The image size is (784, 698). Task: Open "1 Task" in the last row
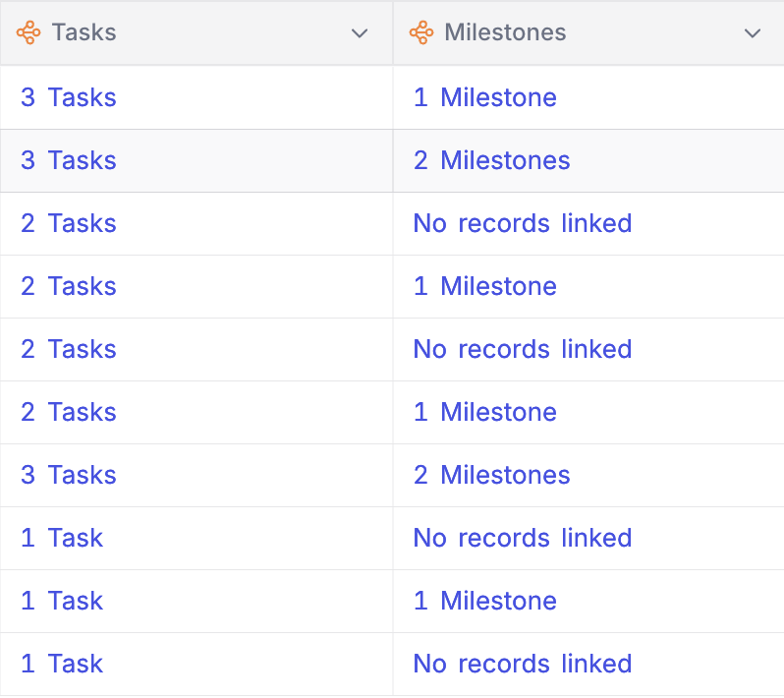[62, 664]
